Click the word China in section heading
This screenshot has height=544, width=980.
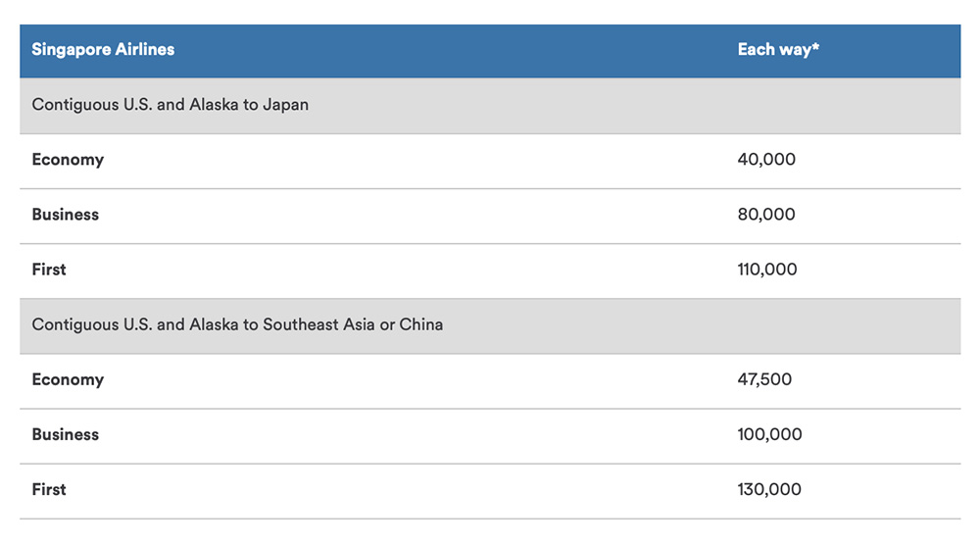421,324
